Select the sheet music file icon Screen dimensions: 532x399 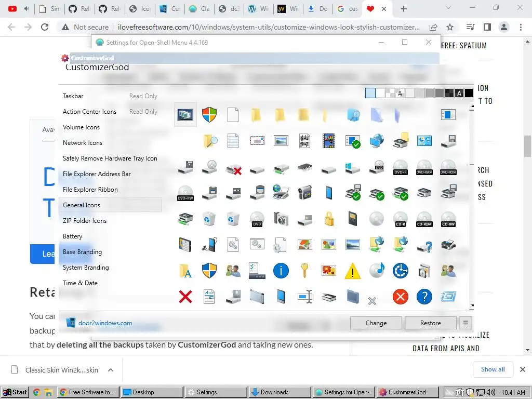[304, 141]
